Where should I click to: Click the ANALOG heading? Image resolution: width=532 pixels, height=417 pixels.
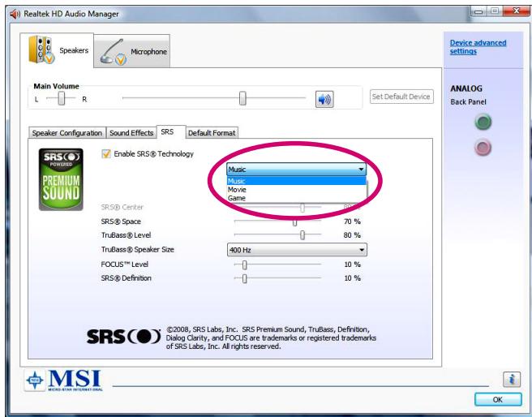click(466, 88)
